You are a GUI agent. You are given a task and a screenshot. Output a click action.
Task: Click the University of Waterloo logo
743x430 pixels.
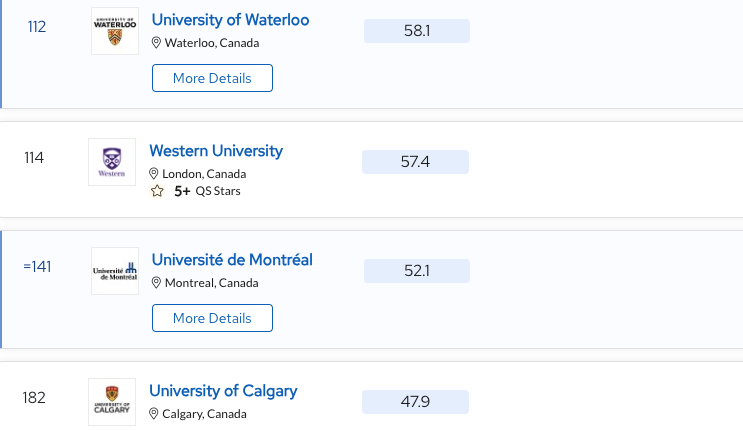pyautogui.click(x=115, y=31)
